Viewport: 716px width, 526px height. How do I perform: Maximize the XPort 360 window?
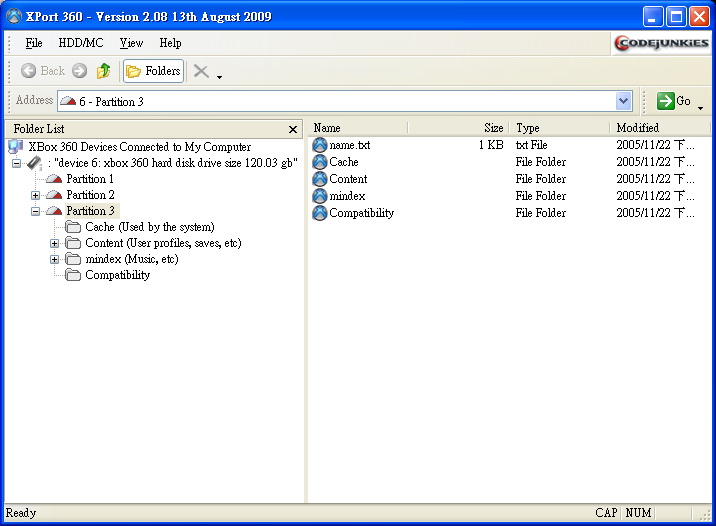[x=676, y=17]
